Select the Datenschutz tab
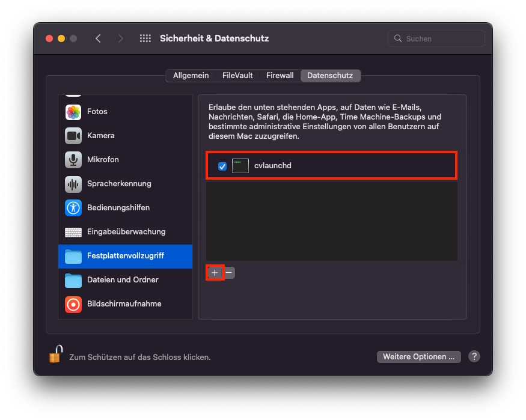This screenshot has width=526, height=420. click(x=330, y=75)
